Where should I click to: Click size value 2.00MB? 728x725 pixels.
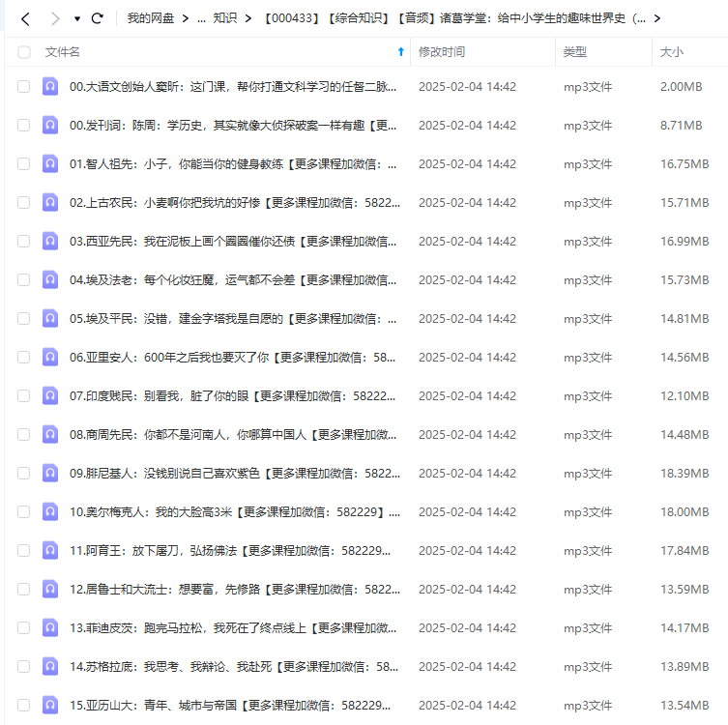click(681, 87)
